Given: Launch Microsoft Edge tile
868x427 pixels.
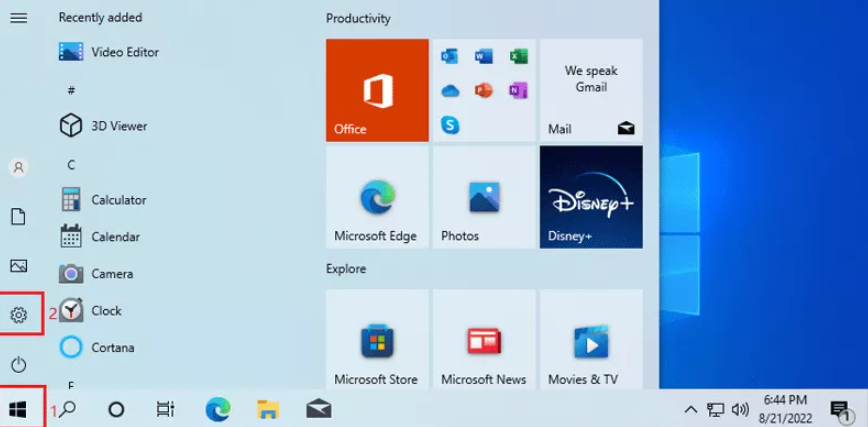Looking at the screenshot, I should click(x=377, y=197).
